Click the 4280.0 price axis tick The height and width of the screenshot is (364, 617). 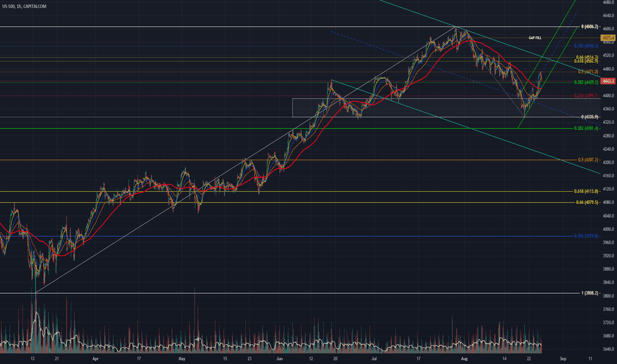tap(608, 136)
